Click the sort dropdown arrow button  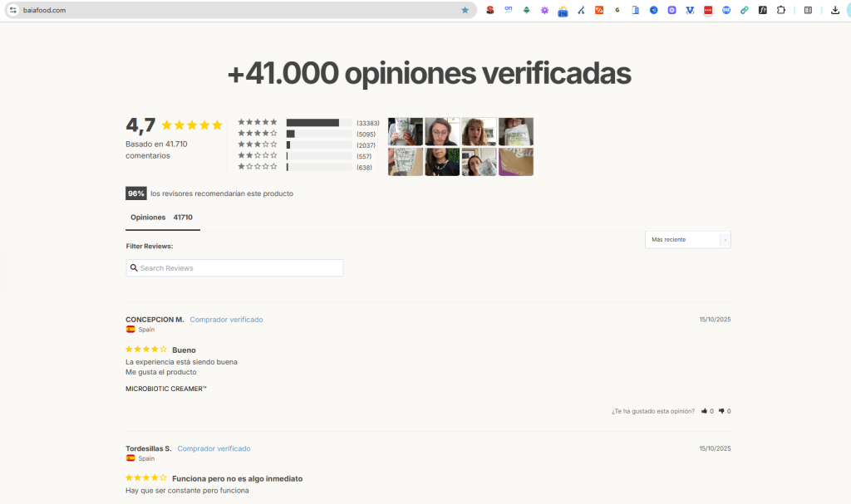726,239
